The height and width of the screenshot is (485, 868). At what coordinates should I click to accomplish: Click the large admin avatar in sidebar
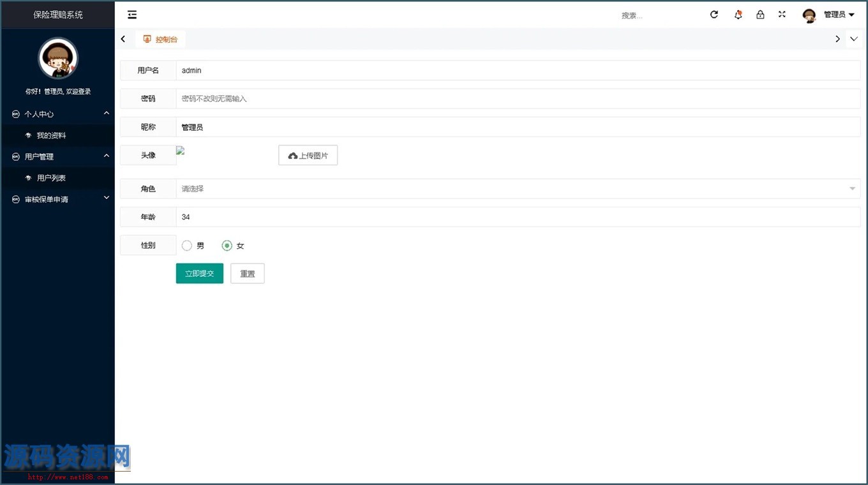click(58, 58)
